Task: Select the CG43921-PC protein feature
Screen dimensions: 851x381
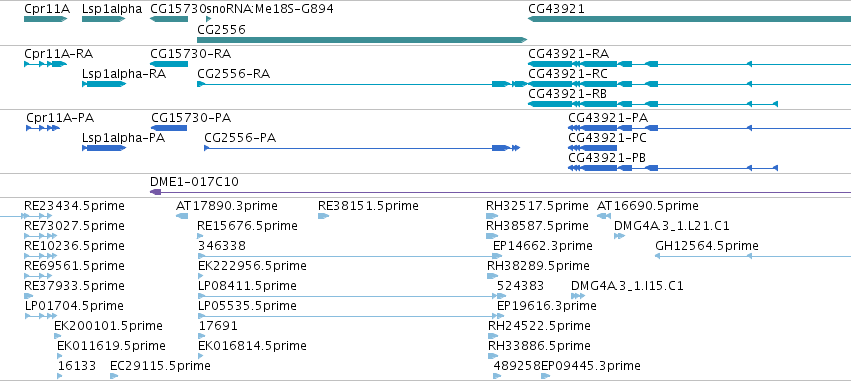Action: 593,148
